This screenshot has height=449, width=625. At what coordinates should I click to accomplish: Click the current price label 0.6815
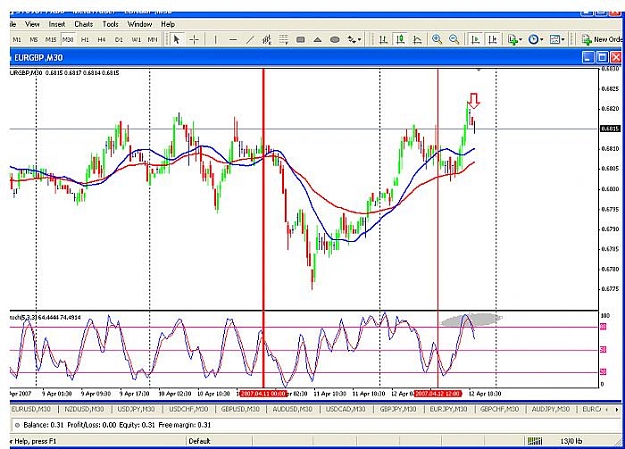click(x=610, y=128)
